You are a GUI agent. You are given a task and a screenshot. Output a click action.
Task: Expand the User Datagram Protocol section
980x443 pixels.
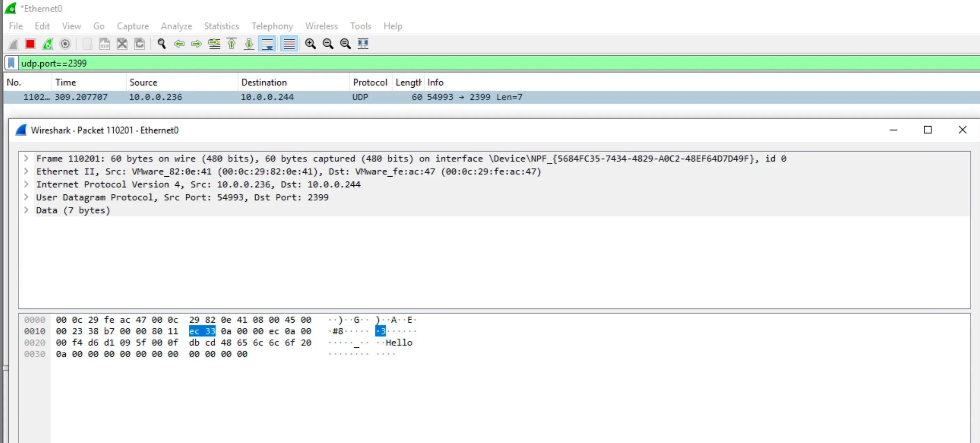tap(26, 197)
